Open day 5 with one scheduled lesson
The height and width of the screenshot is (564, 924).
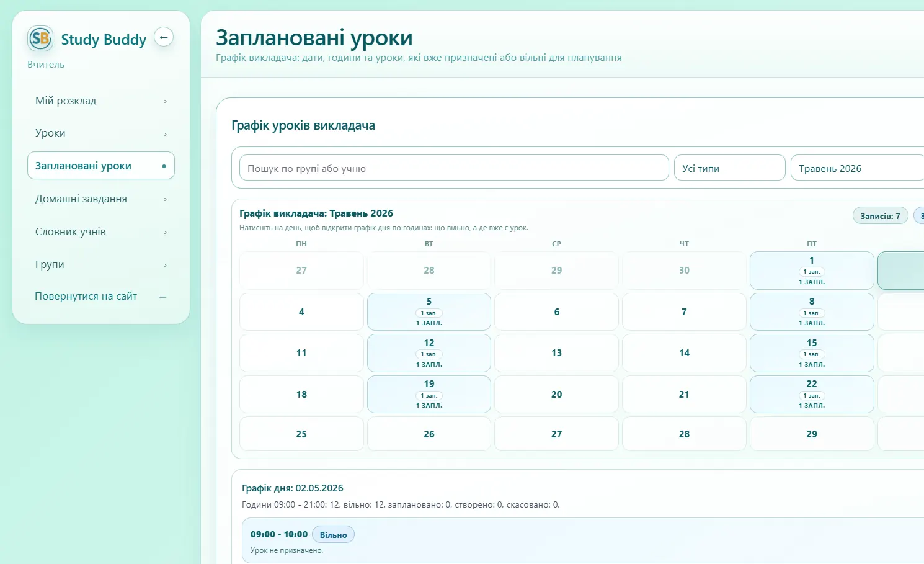tap(429, 311)
